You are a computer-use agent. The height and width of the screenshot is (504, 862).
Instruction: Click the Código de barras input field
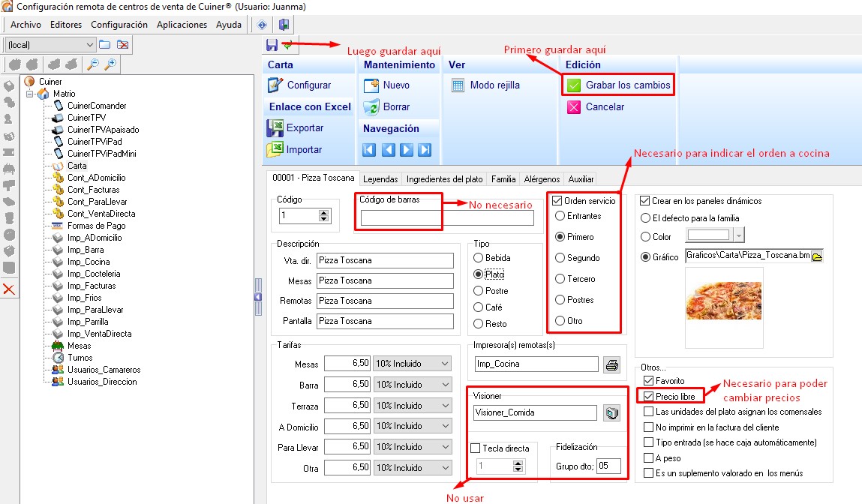447,217
